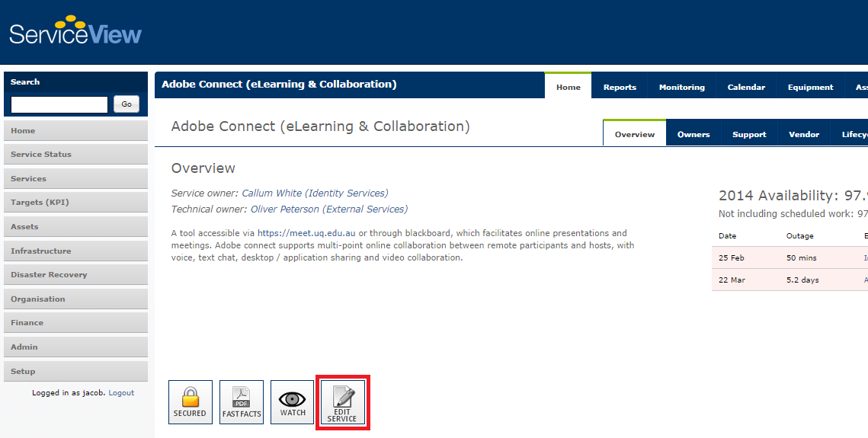The width and height of the screenshot is (868, 438).
Task: Open Finance in the sidebar
Action: coord(76,323)
